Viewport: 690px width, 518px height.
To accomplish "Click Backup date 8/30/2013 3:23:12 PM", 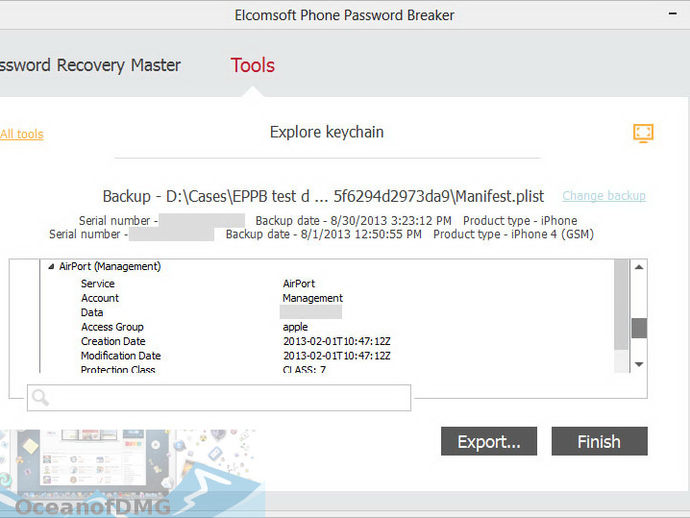I will pos(353,220).
